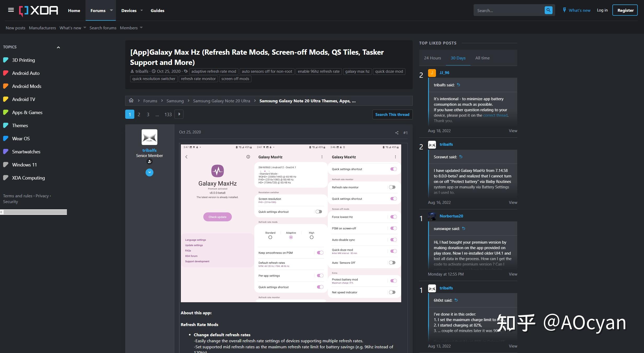The height and width of the screenshot is (353, 644).
Task: Switch to the All time tab
Action: (x=482, y=58)
